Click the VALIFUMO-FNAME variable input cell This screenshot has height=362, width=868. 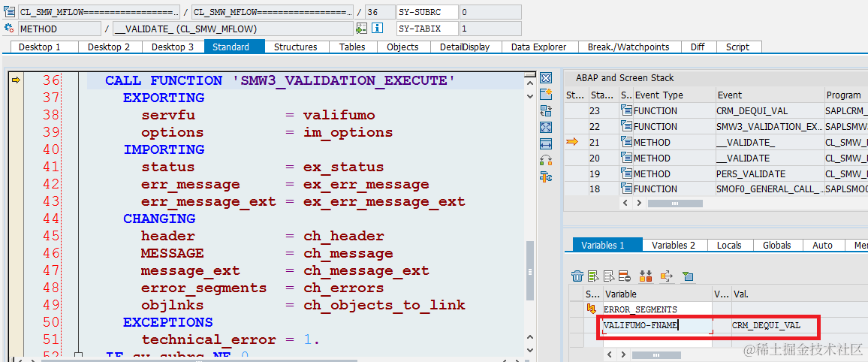tap(656, 325)
